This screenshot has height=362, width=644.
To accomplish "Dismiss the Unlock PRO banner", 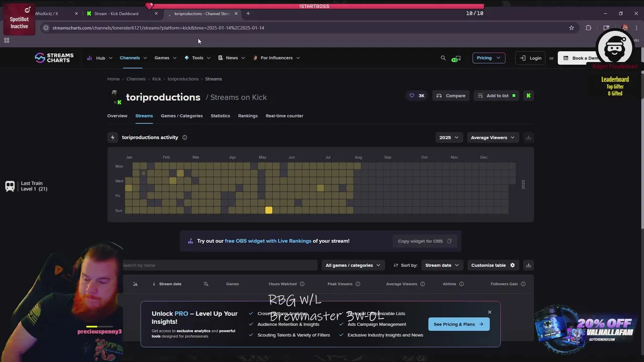I will point(490,312).
